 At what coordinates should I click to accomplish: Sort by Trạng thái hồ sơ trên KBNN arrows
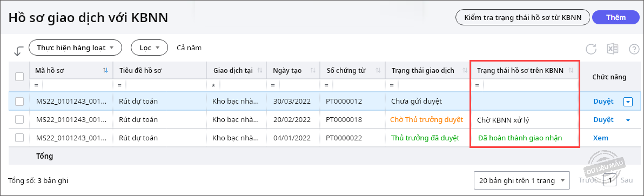pos(571,71)
